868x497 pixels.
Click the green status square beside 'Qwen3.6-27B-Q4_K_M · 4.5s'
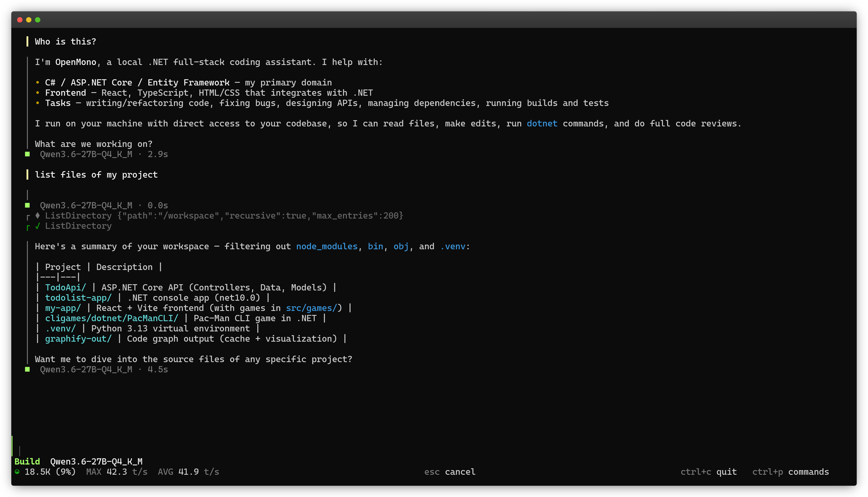pos(27,369)
